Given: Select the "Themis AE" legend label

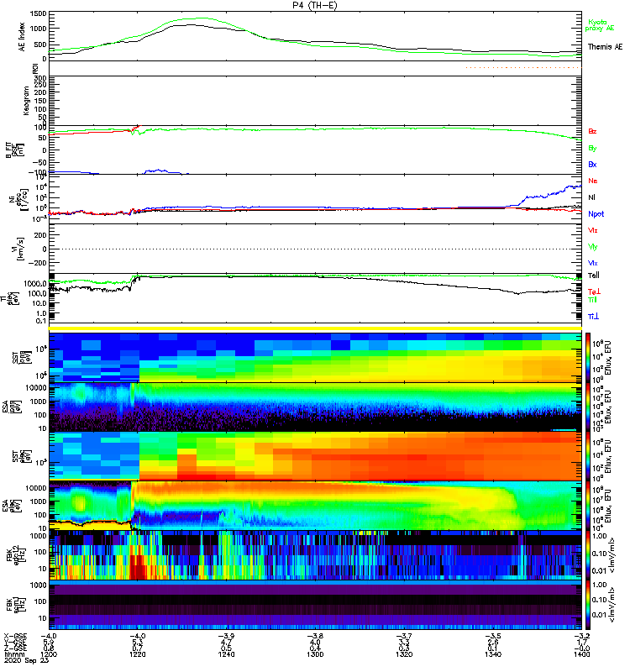Looking at the screenshot, I should [605, 47].
